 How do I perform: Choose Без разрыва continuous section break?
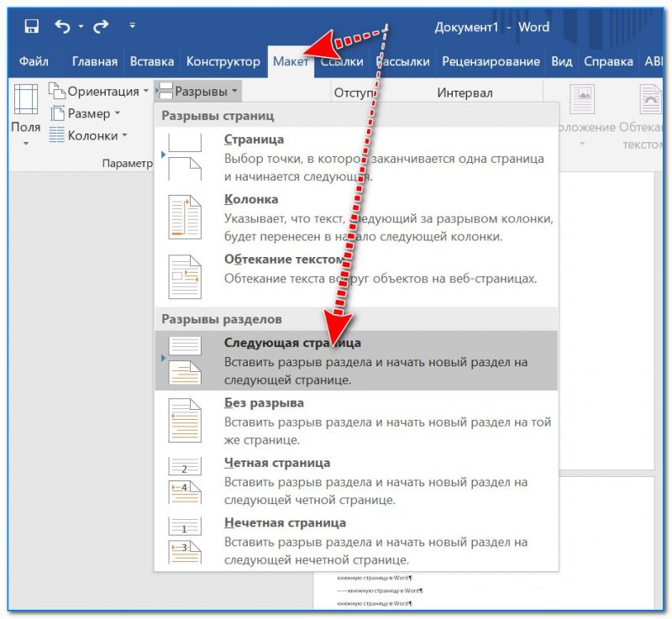356,420
